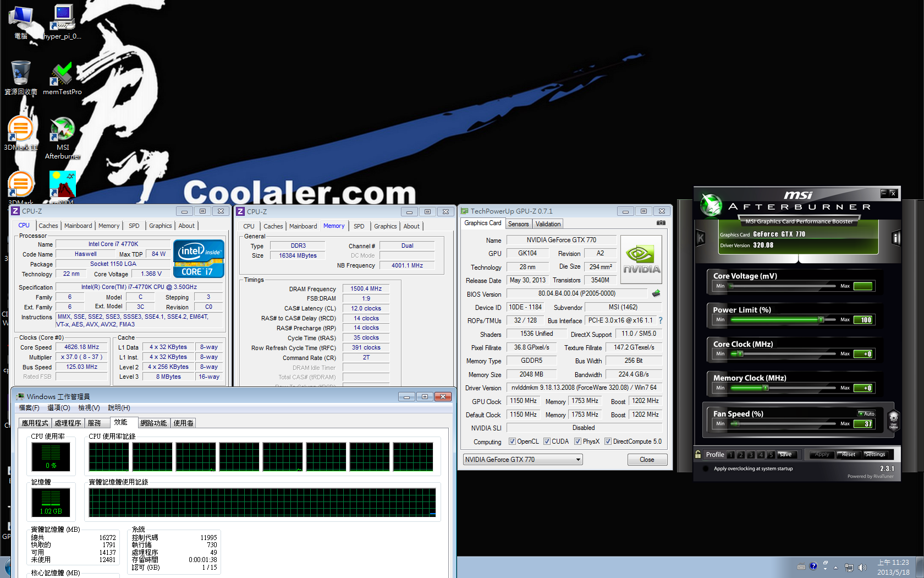
Task: Click the Task Manager title bar icon
Action: pos(20,396)
